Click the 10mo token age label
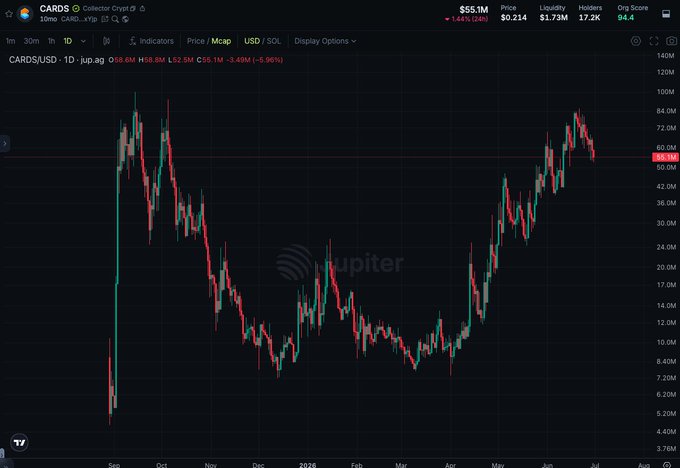Screen dimensions: 680x468 click(48, 19)
